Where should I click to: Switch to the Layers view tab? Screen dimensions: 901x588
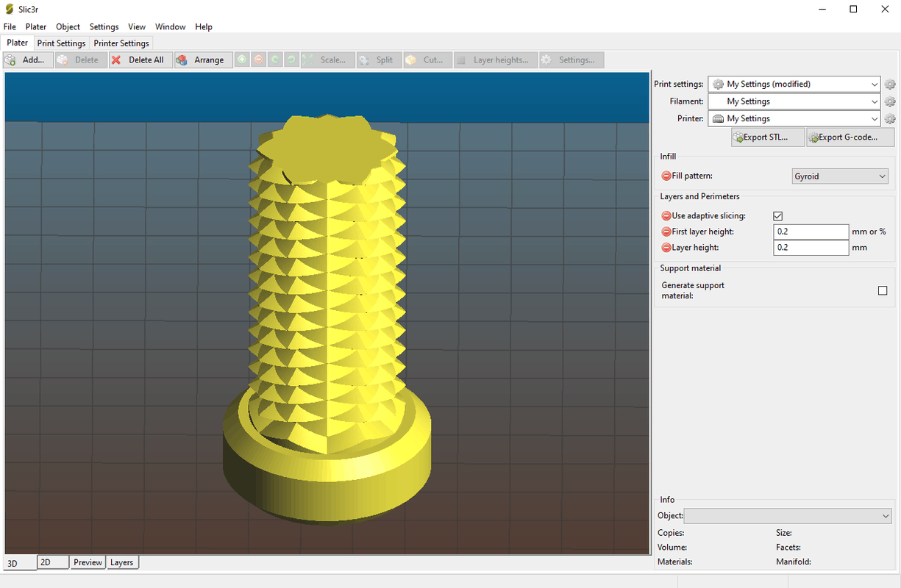point(122,562)
